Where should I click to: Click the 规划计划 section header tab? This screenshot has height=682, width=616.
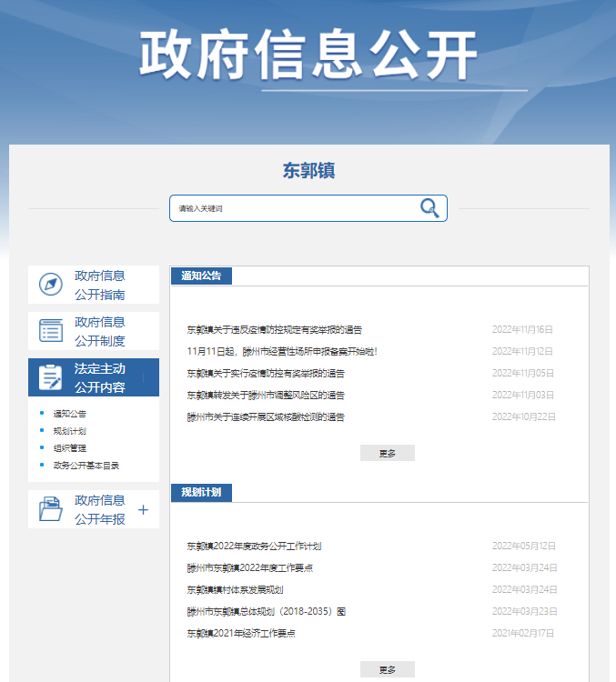point(201,493)
